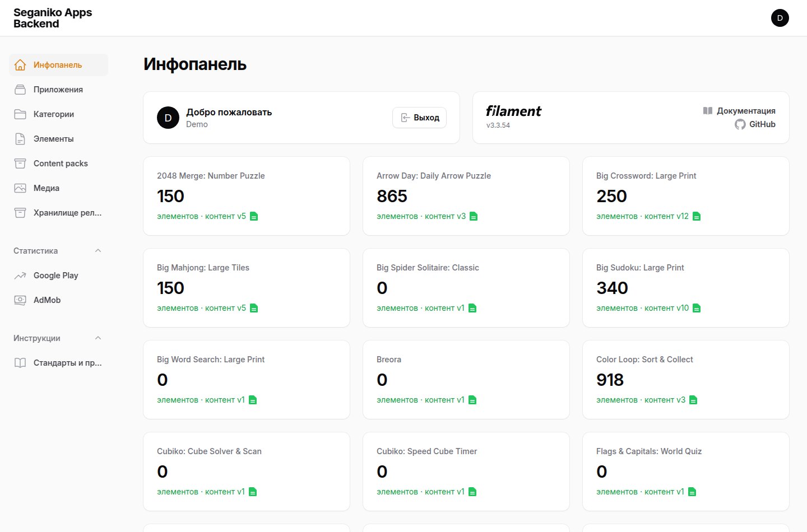
Task: Click the trend chart icon beside Google Play
Action: 20,276
